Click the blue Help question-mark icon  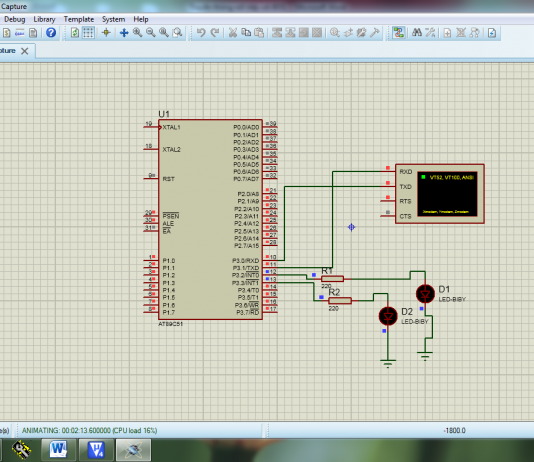click(x=51, y=33)
